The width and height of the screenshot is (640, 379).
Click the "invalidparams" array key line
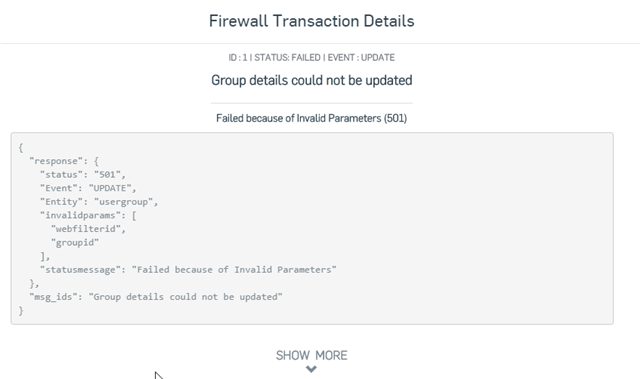point(88,215)
